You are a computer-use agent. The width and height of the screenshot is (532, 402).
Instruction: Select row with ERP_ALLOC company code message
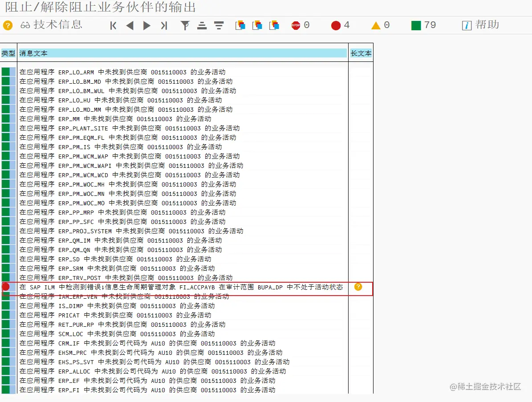[x=153, y=371]
